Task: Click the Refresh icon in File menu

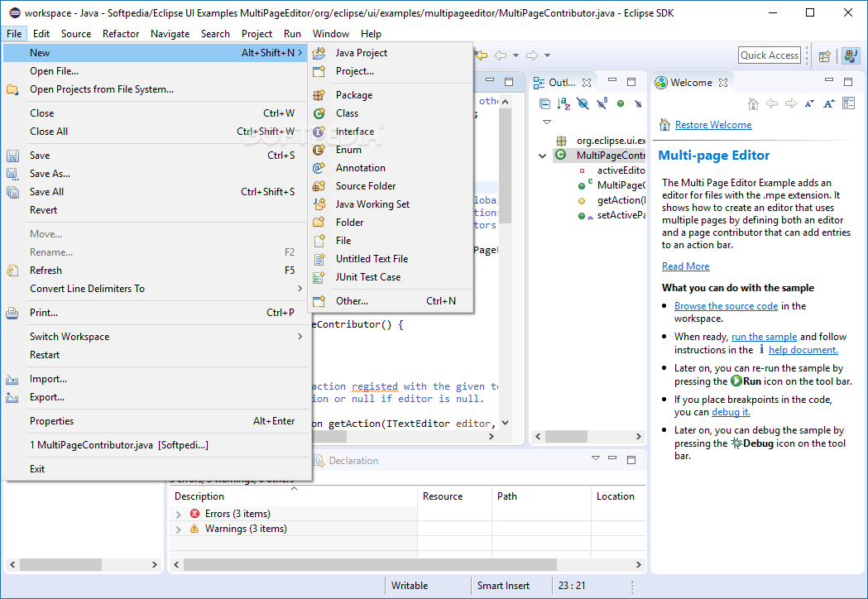Action: [x=12, y=271]
